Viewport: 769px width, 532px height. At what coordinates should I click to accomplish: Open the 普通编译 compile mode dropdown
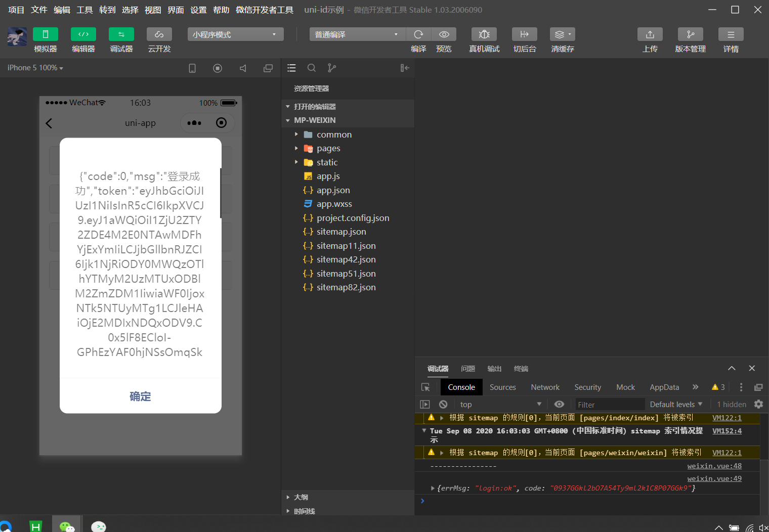pos(357,34)
